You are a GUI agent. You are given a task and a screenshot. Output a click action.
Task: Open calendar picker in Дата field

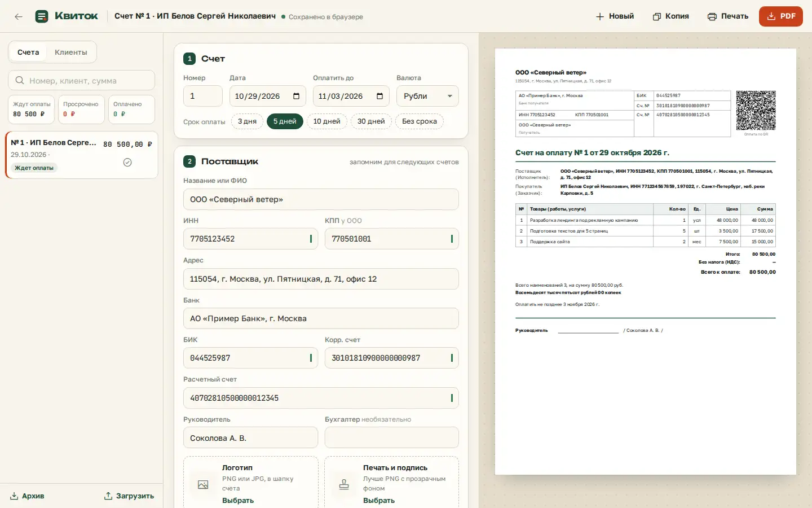297,96
